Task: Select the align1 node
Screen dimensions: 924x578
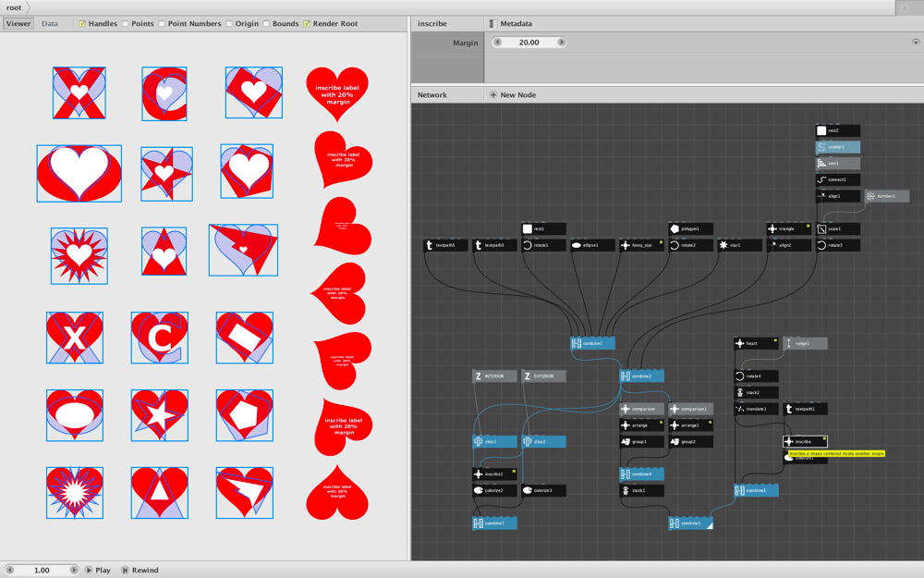Action: (x=837, y=196)
